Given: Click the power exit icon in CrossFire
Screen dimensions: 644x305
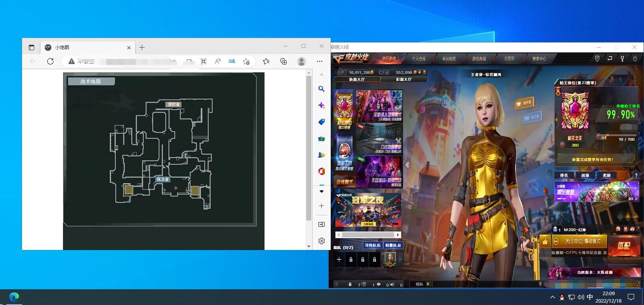Looking at the screenshot, I should click(635, 59).
